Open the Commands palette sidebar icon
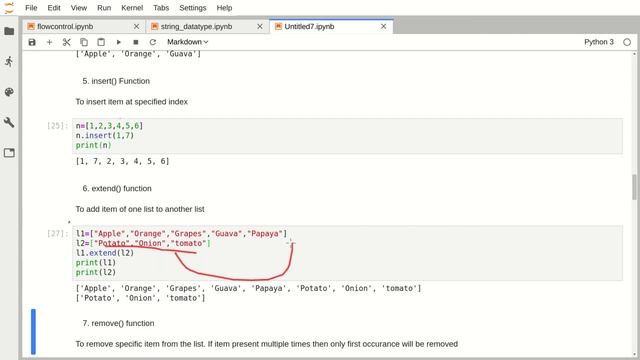Image resolution: width=640 pixels, height=360 pixels. (9, 92)
